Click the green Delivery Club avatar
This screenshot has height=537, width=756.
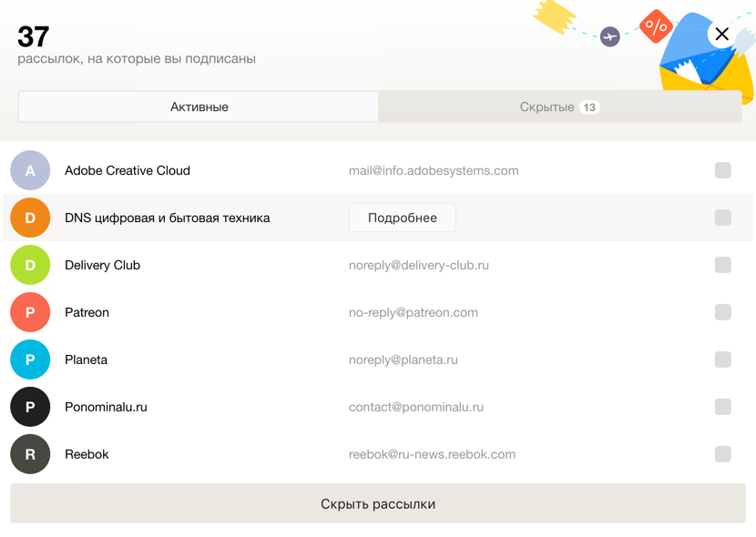[30, 265]
